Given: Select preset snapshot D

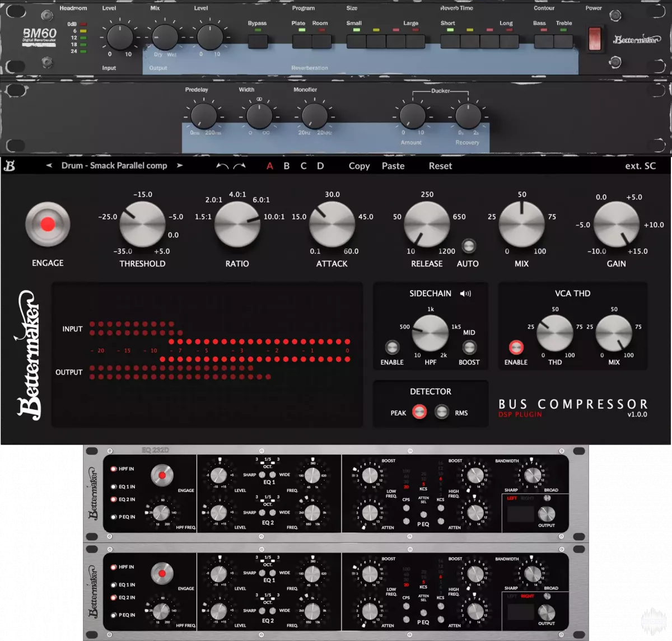Looking at the screenshot, I should point(320,166).
